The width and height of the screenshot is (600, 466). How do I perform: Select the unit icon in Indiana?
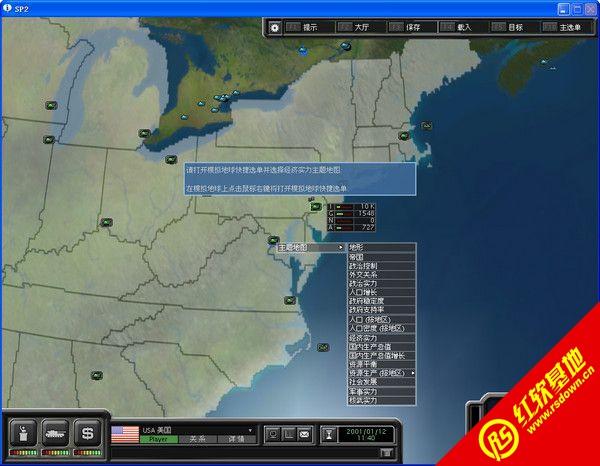click(106, 222)
